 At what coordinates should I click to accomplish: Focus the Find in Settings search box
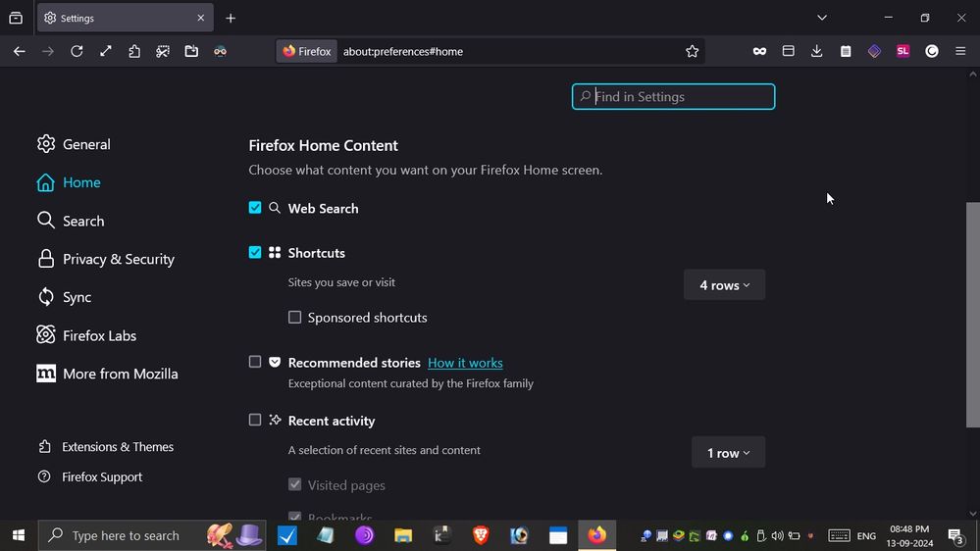(673, 97)
